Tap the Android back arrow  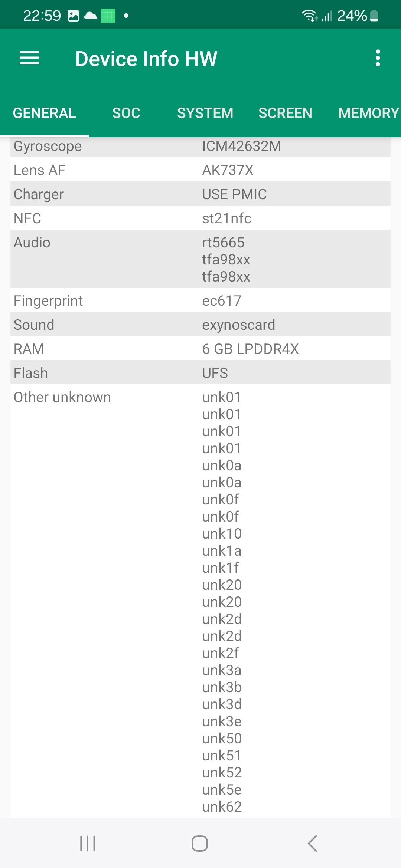point(312,843)
